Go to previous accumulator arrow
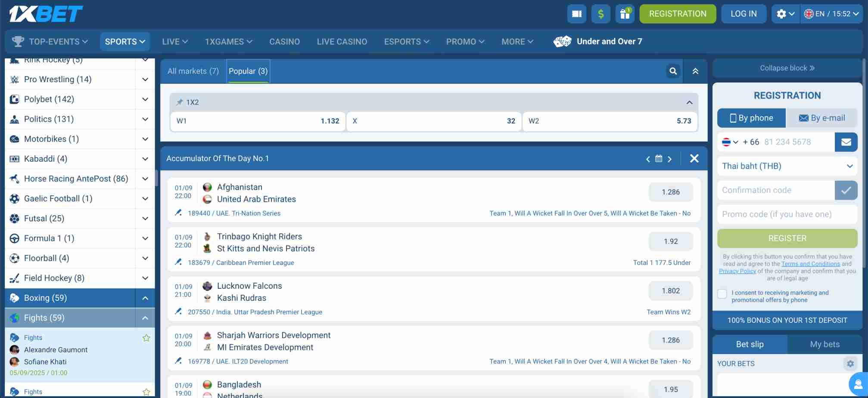This screenshot has height=398, width=868. coord(648,159)
